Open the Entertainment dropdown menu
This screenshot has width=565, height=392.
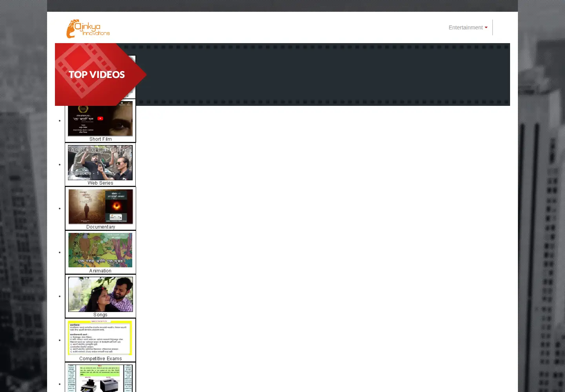[468, 27]
